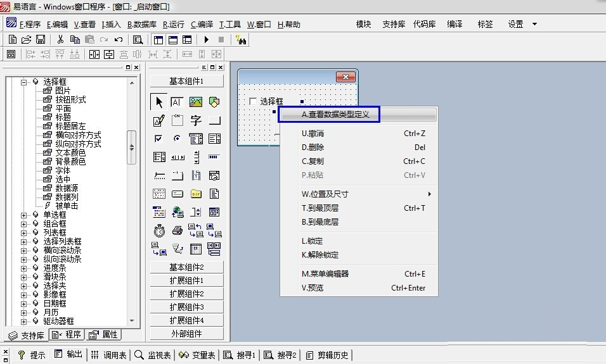606x364 pixels.
Task: Switch to the 程序 tab
Action: point(67,335)
